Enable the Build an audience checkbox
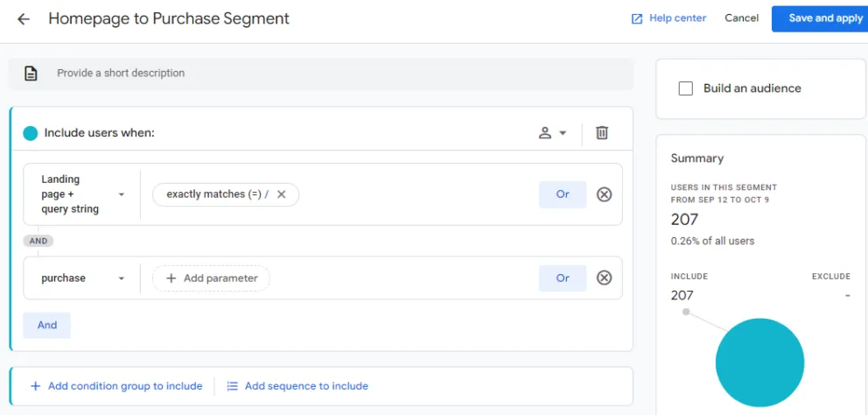The image size is (868, 415). 686,88
